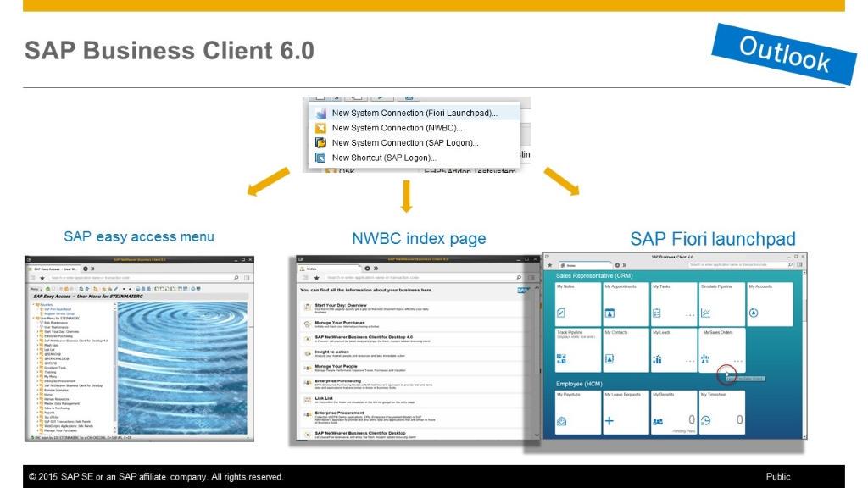
Task: Open SAP NetWeaver Business Client for Desktop 4.0 entry
Action: (x=364, y=337)
